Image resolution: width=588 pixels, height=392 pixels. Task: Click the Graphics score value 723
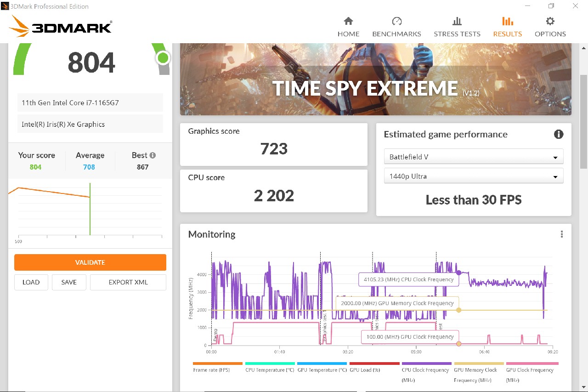(x=274, y=149)
